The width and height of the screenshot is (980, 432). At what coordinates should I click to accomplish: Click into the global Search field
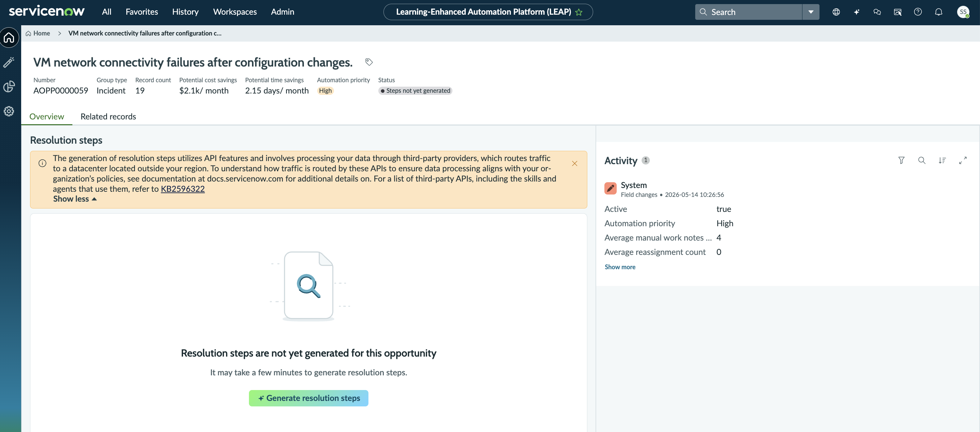pyautogui.click(x=748, y=12)
